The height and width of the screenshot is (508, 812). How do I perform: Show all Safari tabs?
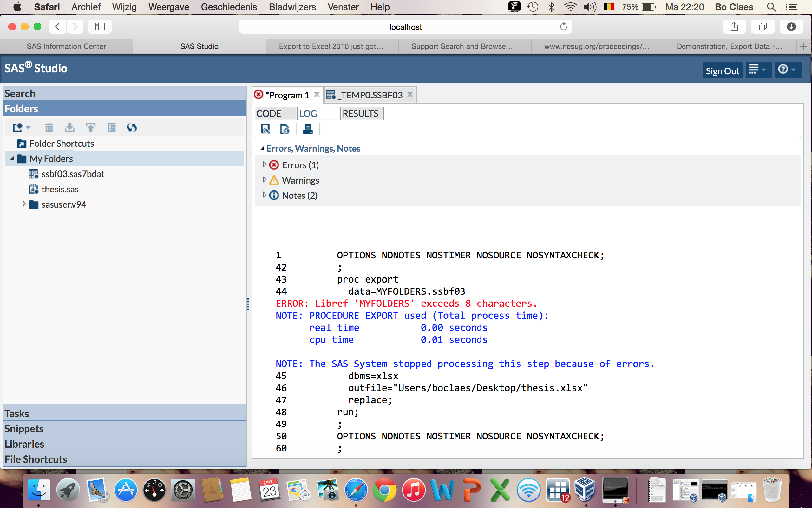pos(763,27)
